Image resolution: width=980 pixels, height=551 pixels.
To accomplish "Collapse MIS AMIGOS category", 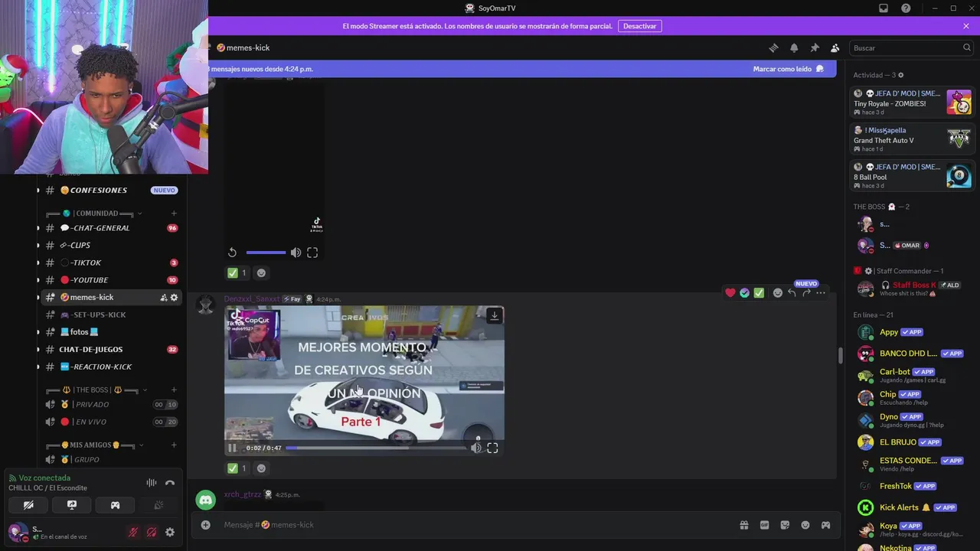I will [x=94, y=445].
